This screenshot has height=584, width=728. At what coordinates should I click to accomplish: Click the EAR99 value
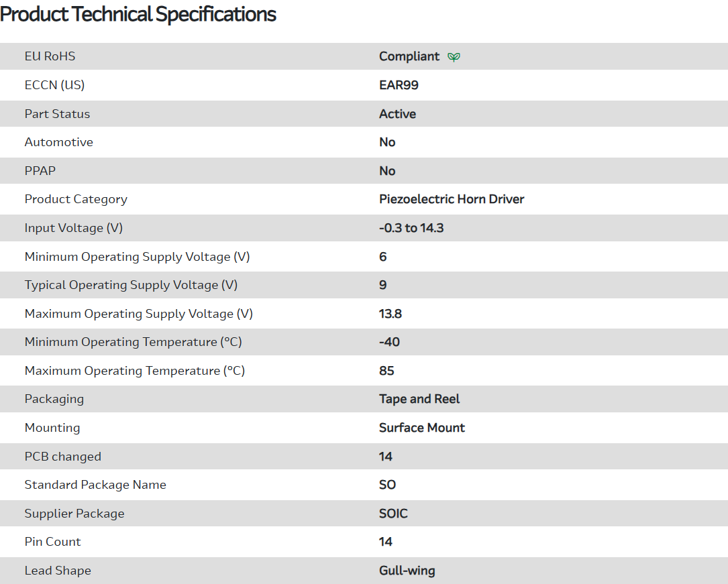pyautogui.click(x=399, y=85)
